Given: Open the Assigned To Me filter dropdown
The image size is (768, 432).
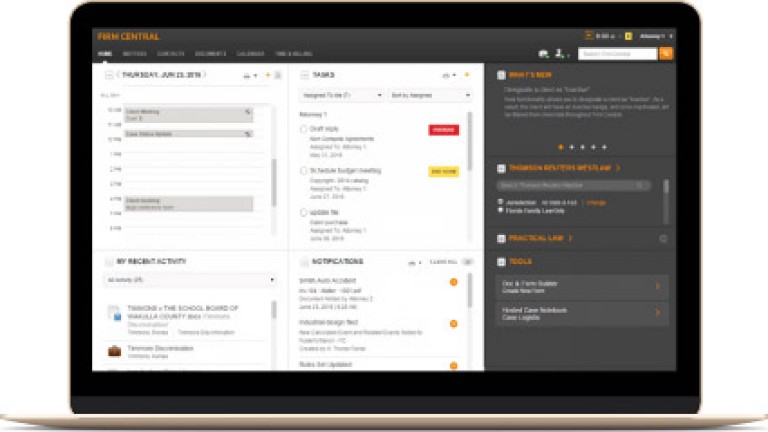Looking at the screenshot, I should pos(342,95).
